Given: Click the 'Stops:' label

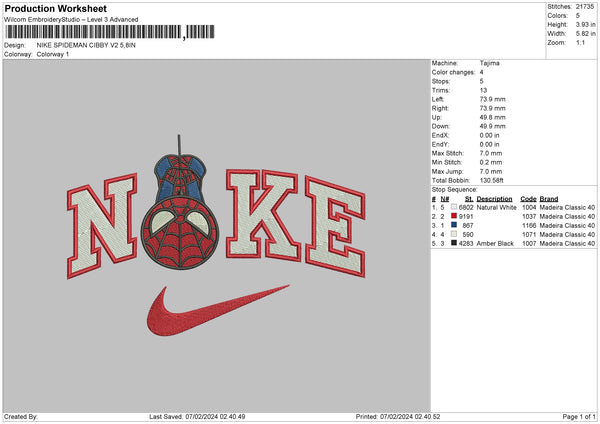Looking at the screenshot, I should pos(440,81).
